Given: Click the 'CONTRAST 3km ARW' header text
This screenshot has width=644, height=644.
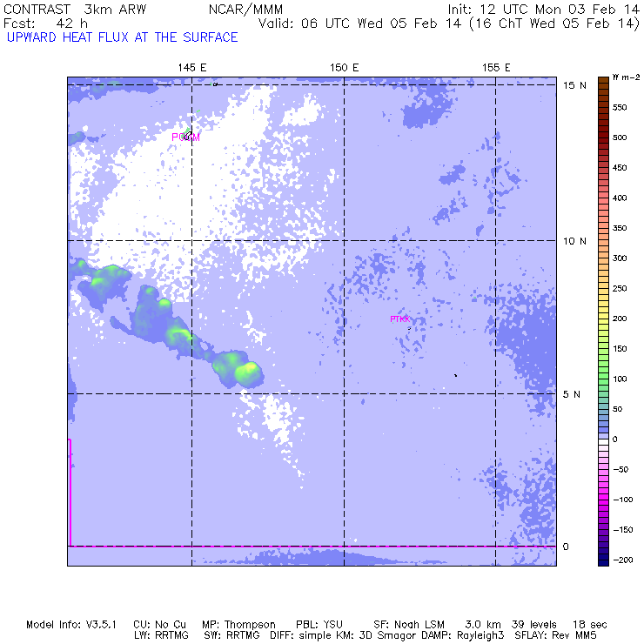Looking at the screenshot, I should tap(75, 10).
